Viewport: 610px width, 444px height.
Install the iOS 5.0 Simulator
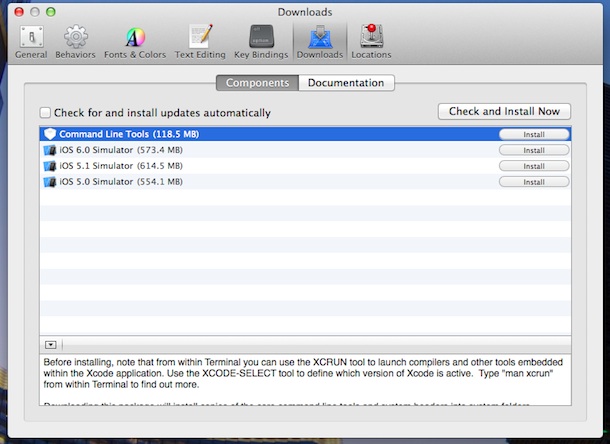(x=534, y=182)
